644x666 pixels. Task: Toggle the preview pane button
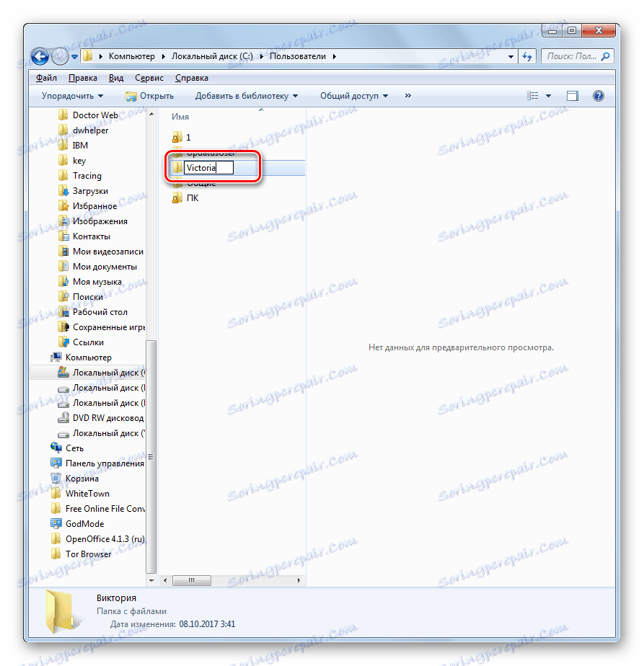[x=573, y=96]
